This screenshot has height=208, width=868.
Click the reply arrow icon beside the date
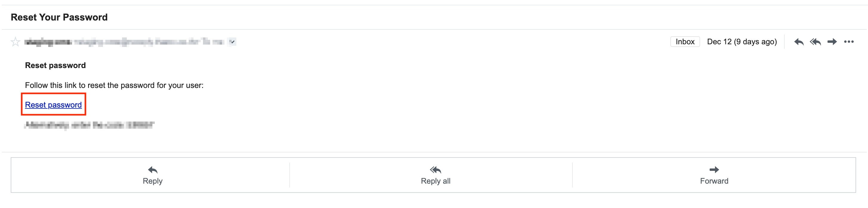pos(799,42)
